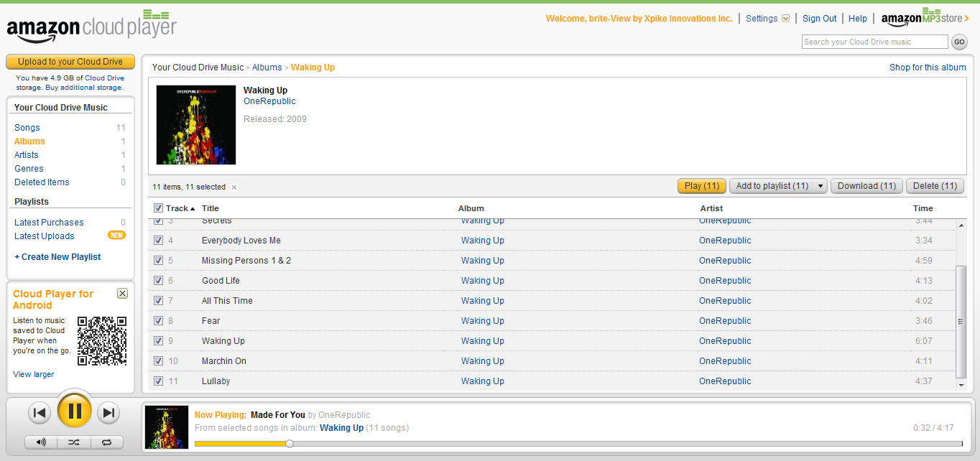The image size is (980, 461).
Task: Go to Your Cloud Drive Music breadcrumb
Action: pos(198,67)
